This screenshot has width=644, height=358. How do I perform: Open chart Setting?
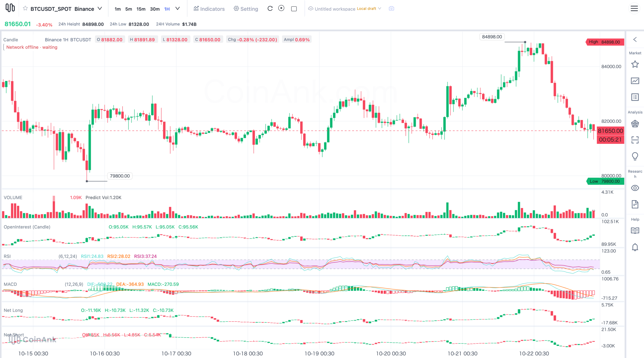(x=246, y=9)
